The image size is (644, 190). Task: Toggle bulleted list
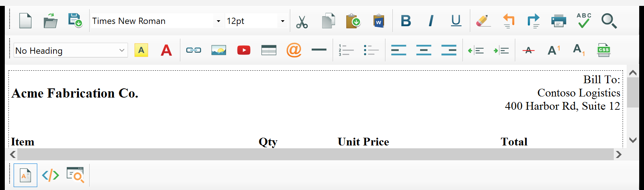click(x=371, y=50)
